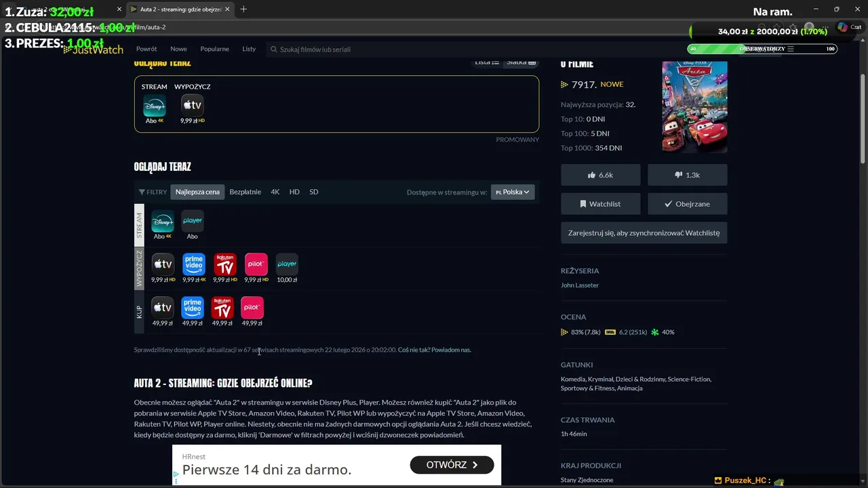This screenshot has height=488, width=868.
Task: Go to Powrót in navigation
Action: (x=146, y=49)
